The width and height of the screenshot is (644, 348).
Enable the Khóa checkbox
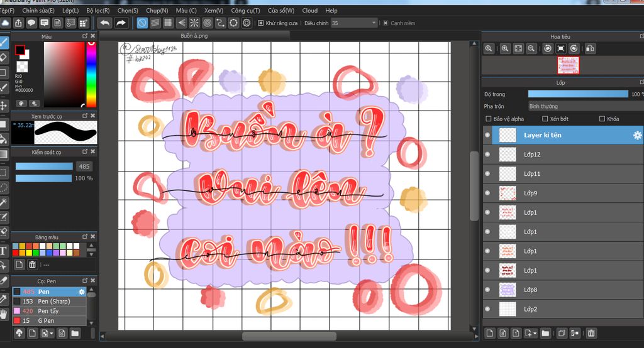(x=602, y=119)
